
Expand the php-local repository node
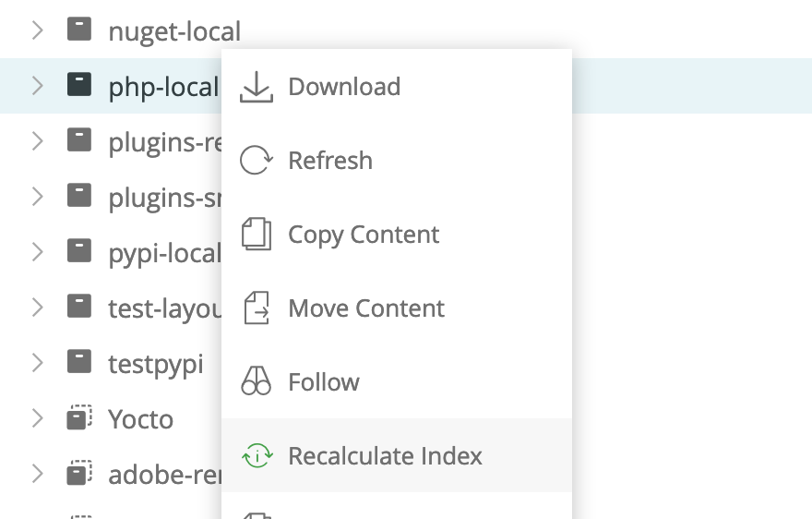coord(38,86)
